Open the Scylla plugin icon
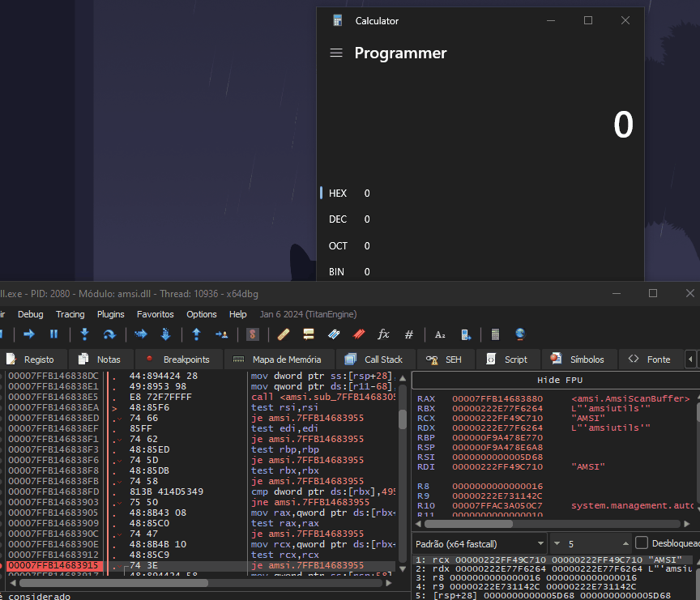 (x=253, y=334)
